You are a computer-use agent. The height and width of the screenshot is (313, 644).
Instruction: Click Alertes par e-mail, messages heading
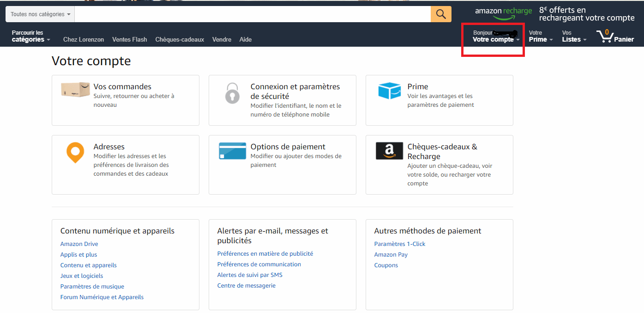click(x=273, y=236)
